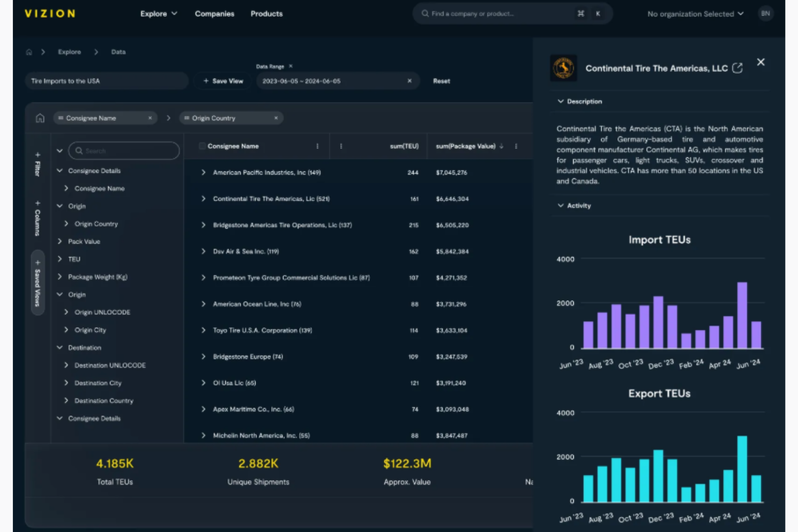Image resolution: width=798 pixels, height=532 pixels.
Task: Open the Consignee Name column options menu
Action: (317, 146)
